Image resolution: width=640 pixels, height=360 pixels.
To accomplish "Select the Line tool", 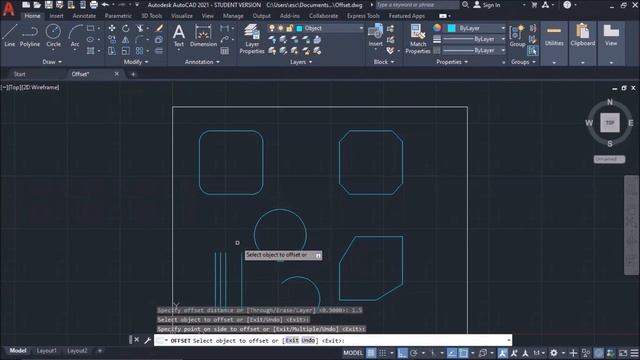I will 9,35.
